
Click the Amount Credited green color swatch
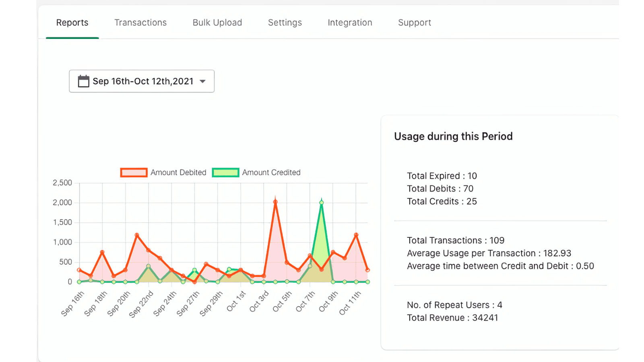225,172
